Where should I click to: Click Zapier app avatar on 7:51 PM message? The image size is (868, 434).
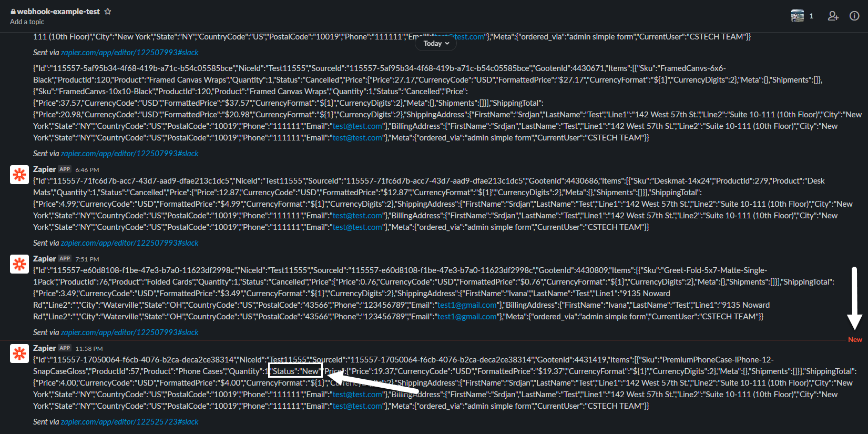tap(19, 264)
